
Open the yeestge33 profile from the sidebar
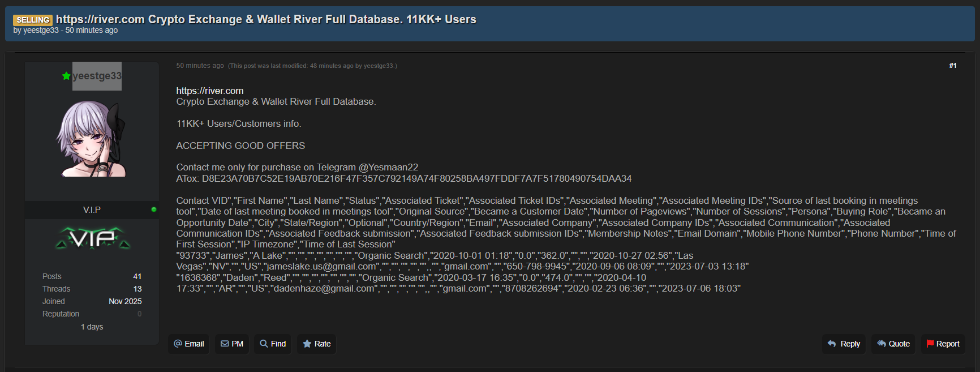[97, 76]
